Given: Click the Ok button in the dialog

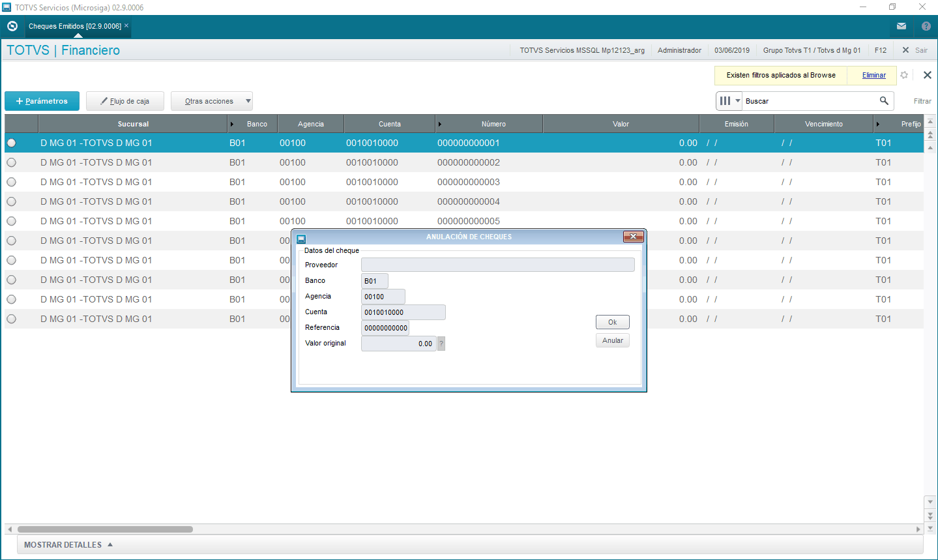Looking at the screenshot, I should pyautogui.click(x=613, y=322).
